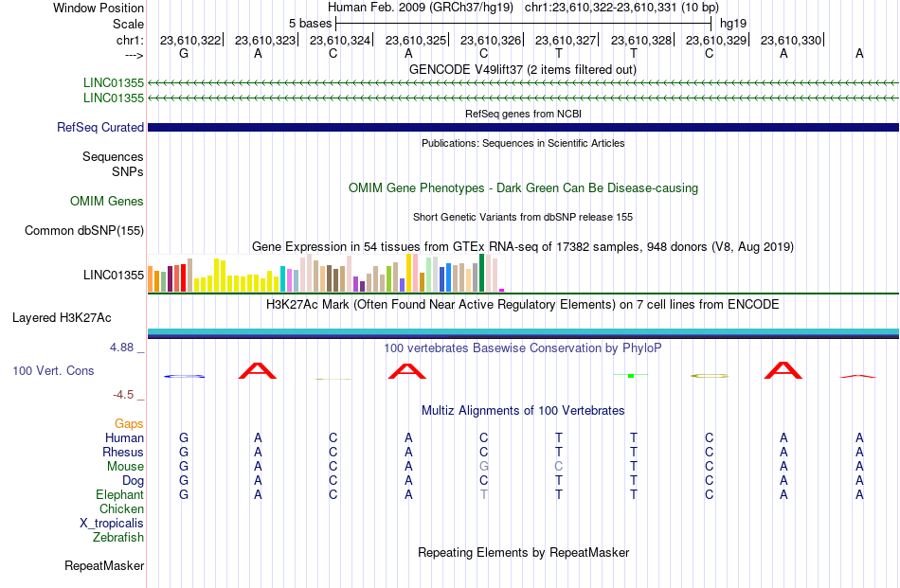Click the Elephant alignment row label
Viewport: 900px width, 588px height.
[119, 494]
